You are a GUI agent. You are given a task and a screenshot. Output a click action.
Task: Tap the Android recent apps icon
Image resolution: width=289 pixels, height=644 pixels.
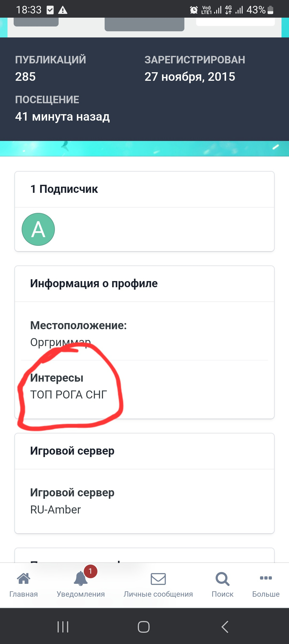pos(63,627)
